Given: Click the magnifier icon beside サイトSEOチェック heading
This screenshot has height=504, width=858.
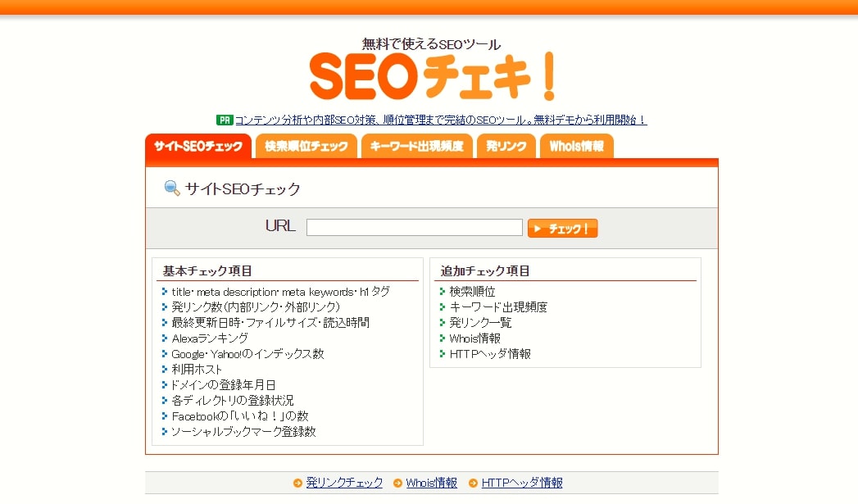Looking at the screenshot, I should (x=172, y=188).
